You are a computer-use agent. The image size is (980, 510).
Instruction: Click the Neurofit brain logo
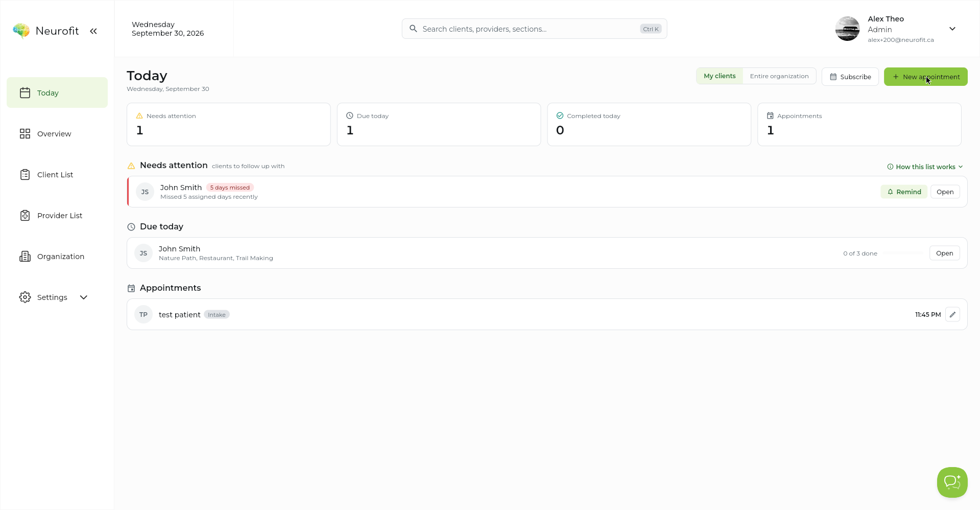(x=21, y=31)
